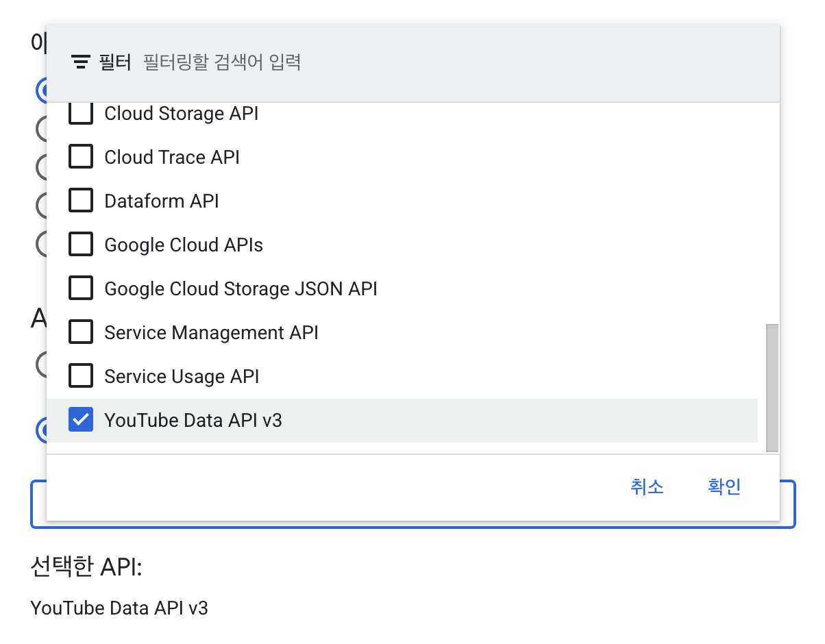Viewport: 825px width, 644px height.
Task: Check Google Cloud Storage JSON API
Action: (81, 289)
